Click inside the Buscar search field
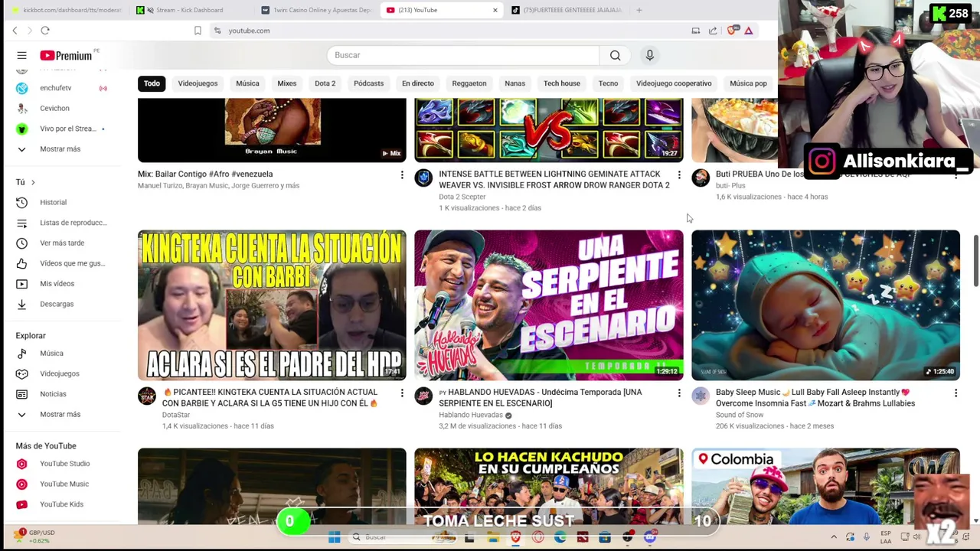 coord(463,55)
